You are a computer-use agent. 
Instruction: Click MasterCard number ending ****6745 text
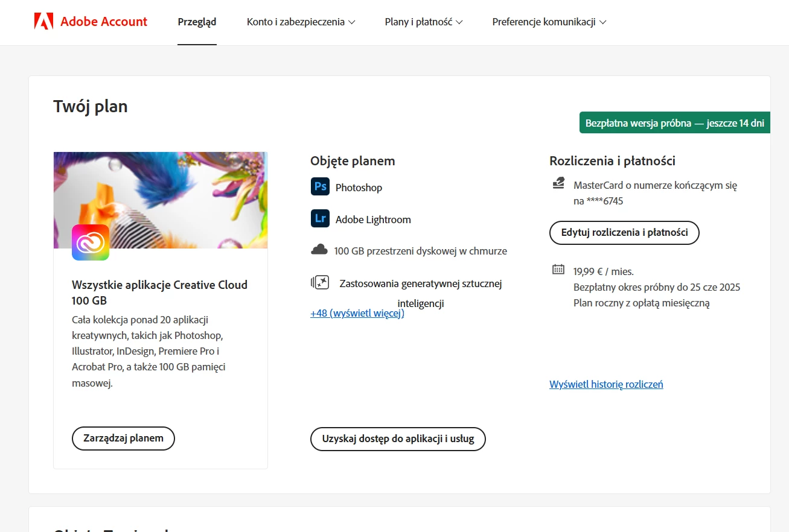655,193
